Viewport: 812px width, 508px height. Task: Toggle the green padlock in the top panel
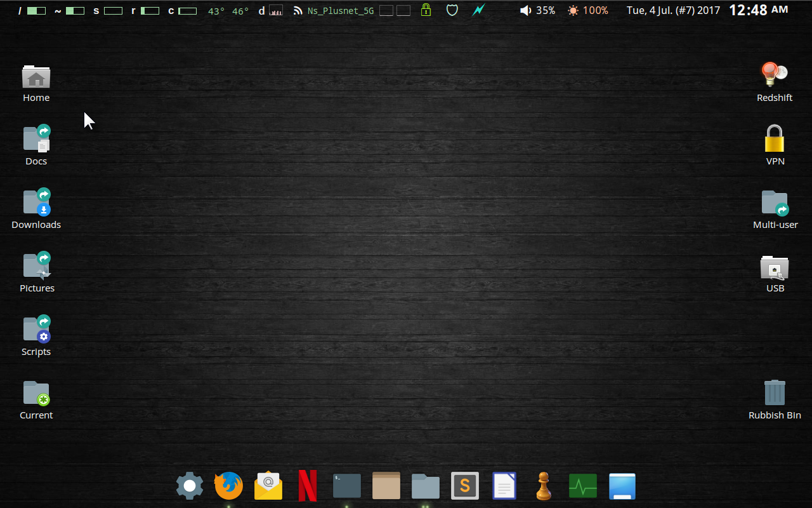[426, 10]
